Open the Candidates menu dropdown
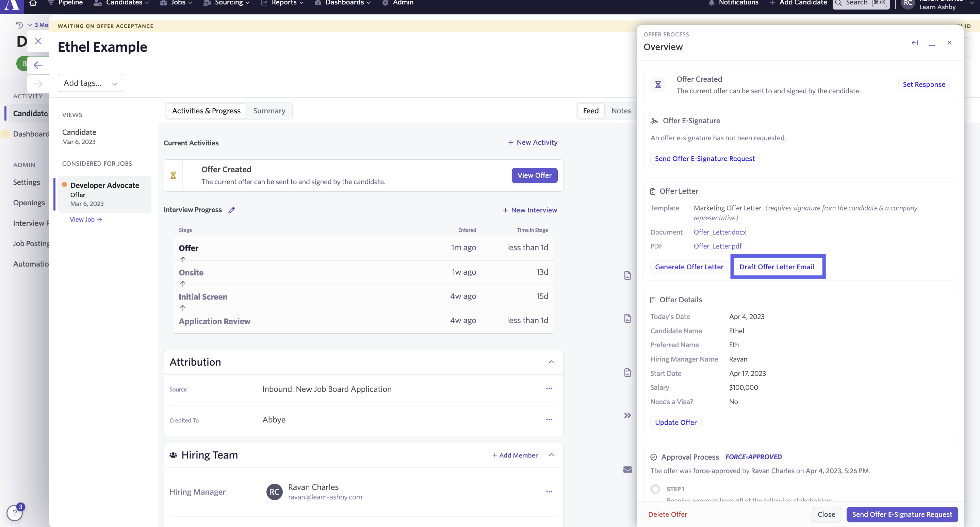Viewport: 980px width, 527px height. (121, 3)
